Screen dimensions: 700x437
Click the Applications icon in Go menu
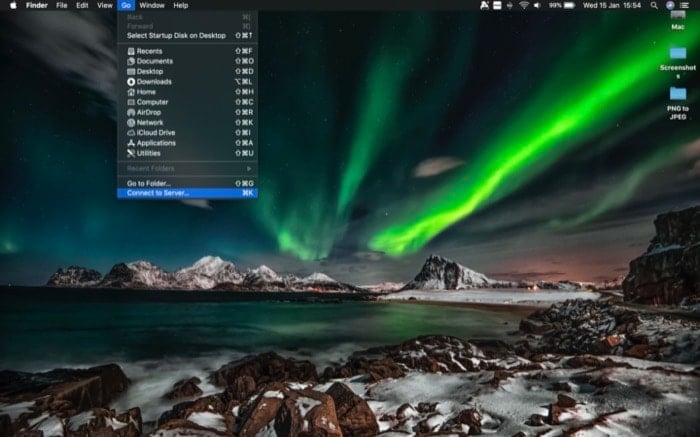tap(131, 143)
